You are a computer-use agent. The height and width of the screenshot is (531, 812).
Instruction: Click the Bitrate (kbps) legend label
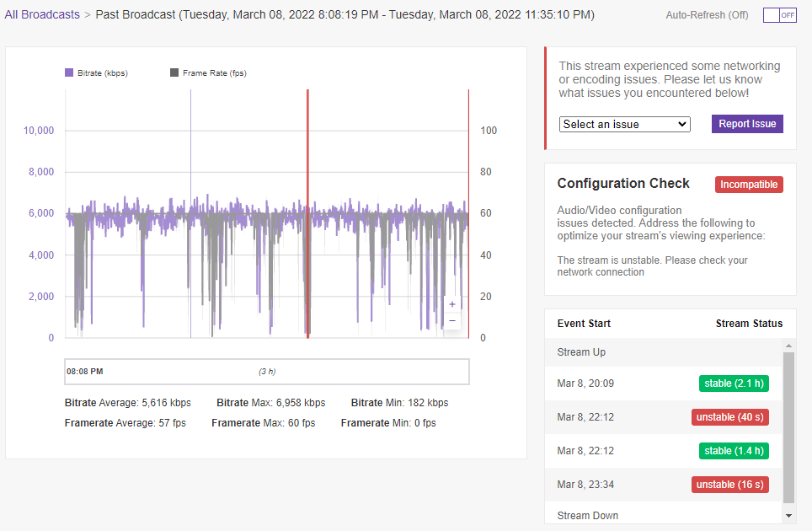103,73
